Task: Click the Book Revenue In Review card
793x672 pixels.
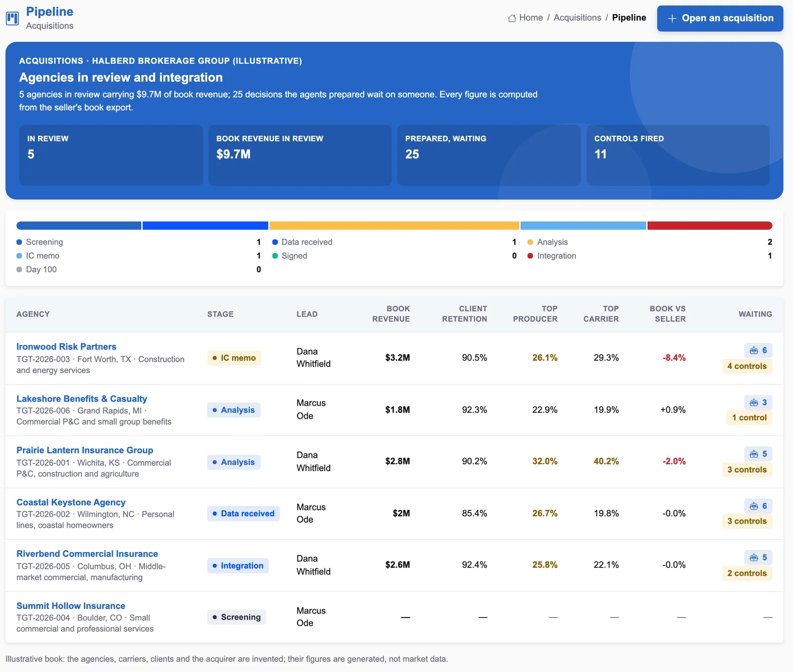Action: click(300, 155)
